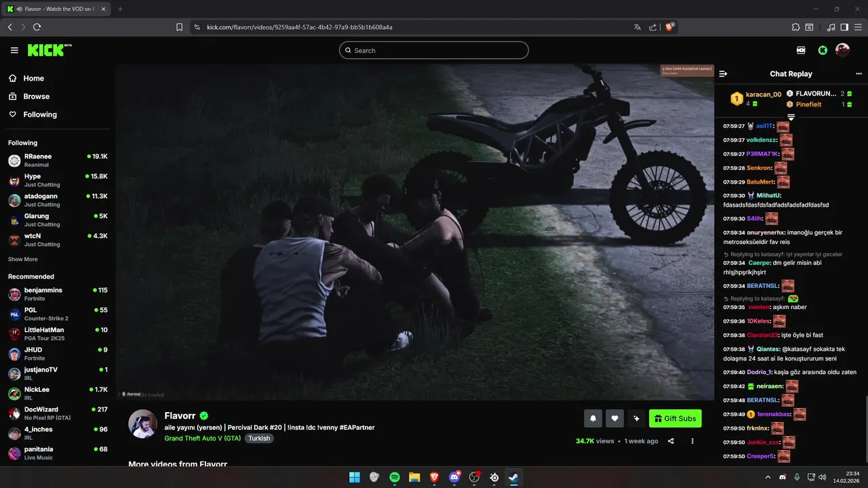Image resolution: width=868 pixels, height=488 pixels.
Task: Expand the gift leaderboard chevron
Action: coord(791,117)
